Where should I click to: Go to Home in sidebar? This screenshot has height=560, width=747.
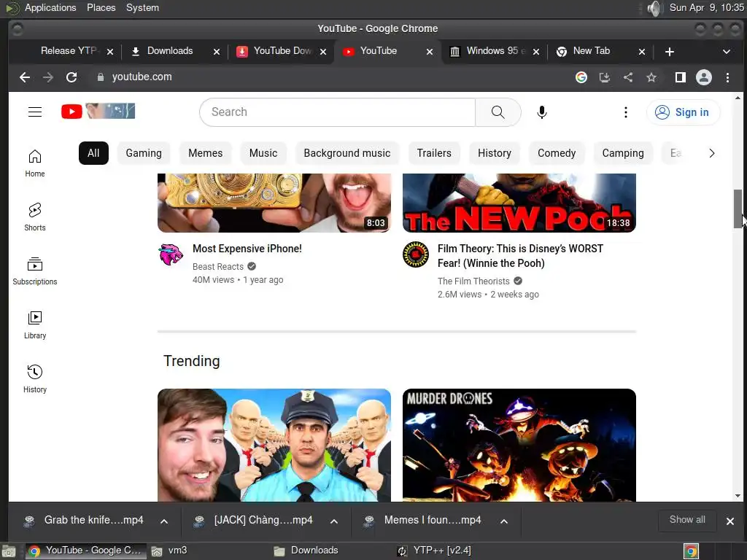pos(35,163)
